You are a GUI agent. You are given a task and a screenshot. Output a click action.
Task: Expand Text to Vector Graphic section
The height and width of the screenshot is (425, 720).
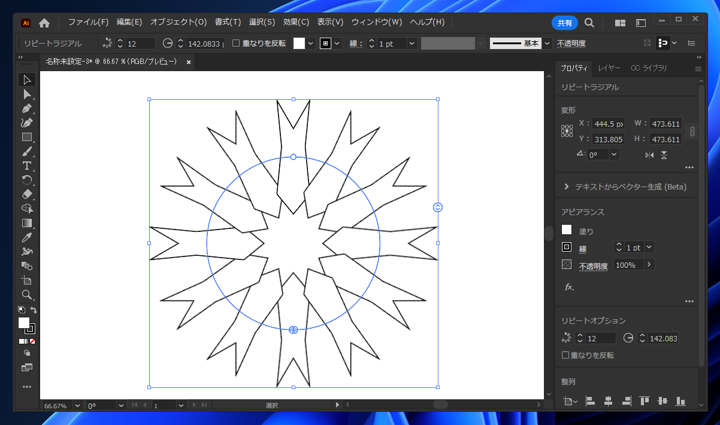tap(566, 187)
